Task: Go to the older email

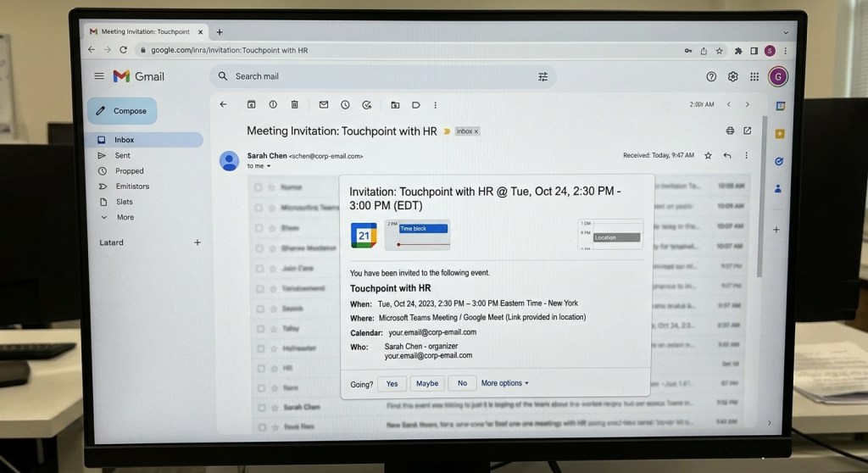Action: [748, 104]
